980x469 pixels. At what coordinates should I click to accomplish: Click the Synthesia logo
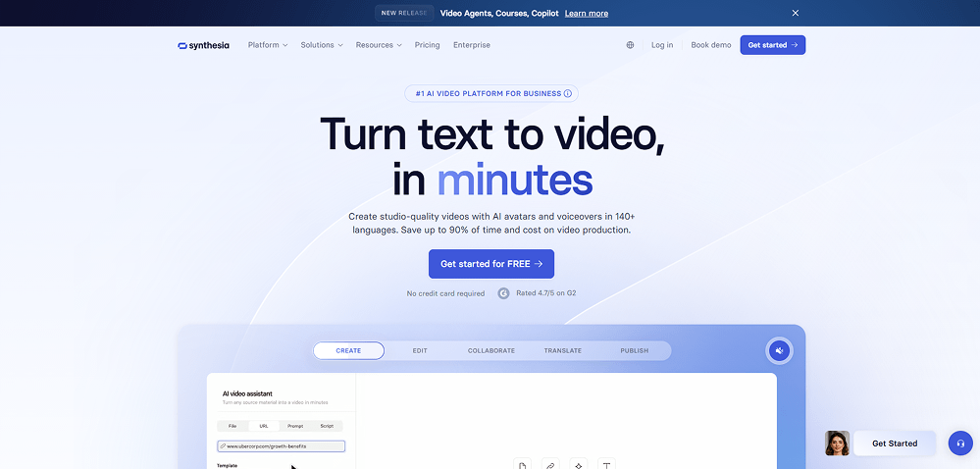(x=203, y=45)
